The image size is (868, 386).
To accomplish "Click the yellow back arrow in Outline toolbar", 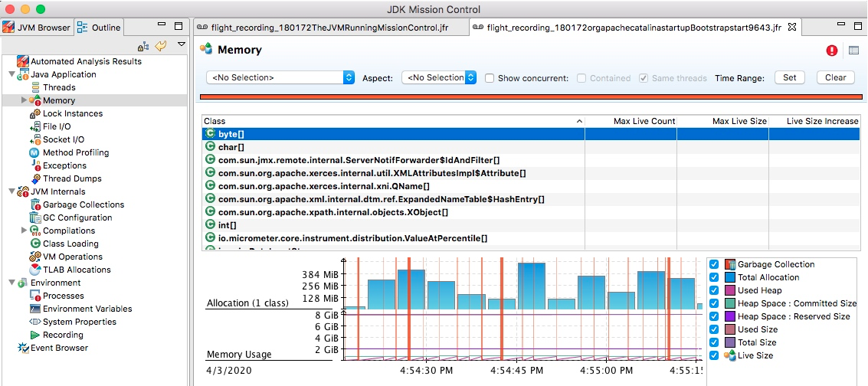I will (x=161, y=46).
